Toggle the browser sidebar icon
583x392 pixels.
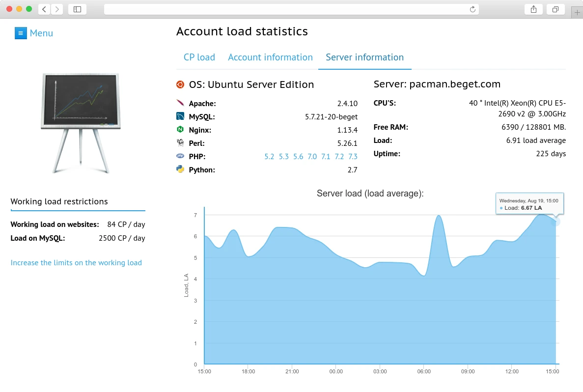[77, 9]
